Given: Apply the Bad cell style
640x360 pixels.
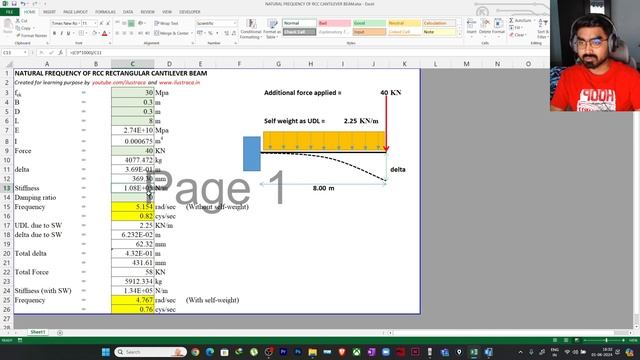Looking at the screenshot, I should [x=334, y=23].
